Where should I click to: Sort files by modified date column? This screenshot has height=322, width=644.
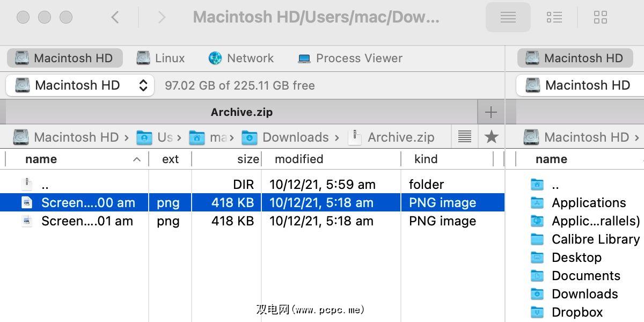coord(299,159)
